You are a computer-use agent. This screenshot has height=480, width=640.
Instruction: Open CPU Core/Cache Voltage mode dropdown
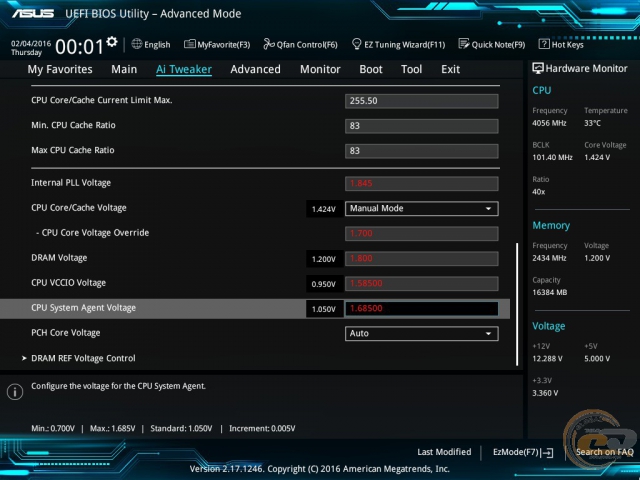[422, 209]
